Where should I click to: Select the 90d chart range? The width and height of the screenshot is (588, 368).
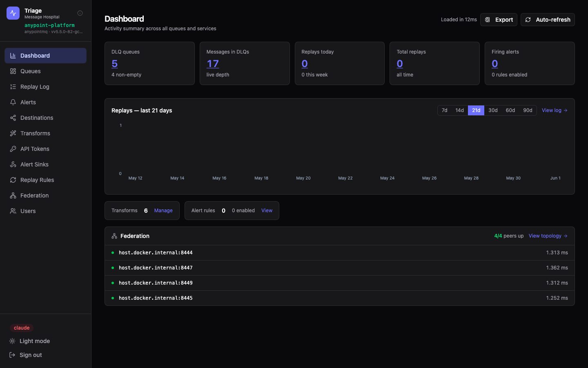[x=528, y=110]
